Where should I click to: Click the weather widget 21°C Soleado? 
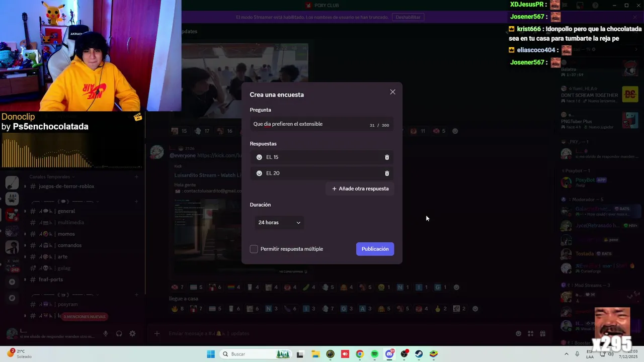[19, 354]
